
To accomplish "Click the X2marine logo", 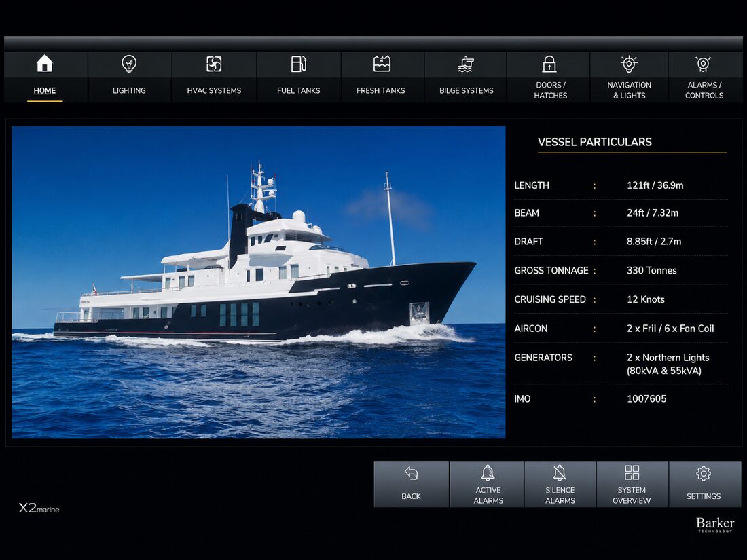I will (39, 508).
